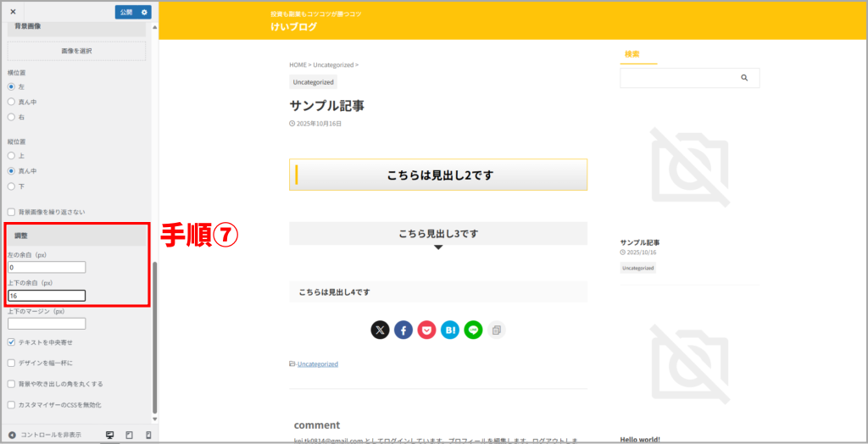Click the search magnifier icon
Screen dimensions: 868x444
[x=744, y=78]
